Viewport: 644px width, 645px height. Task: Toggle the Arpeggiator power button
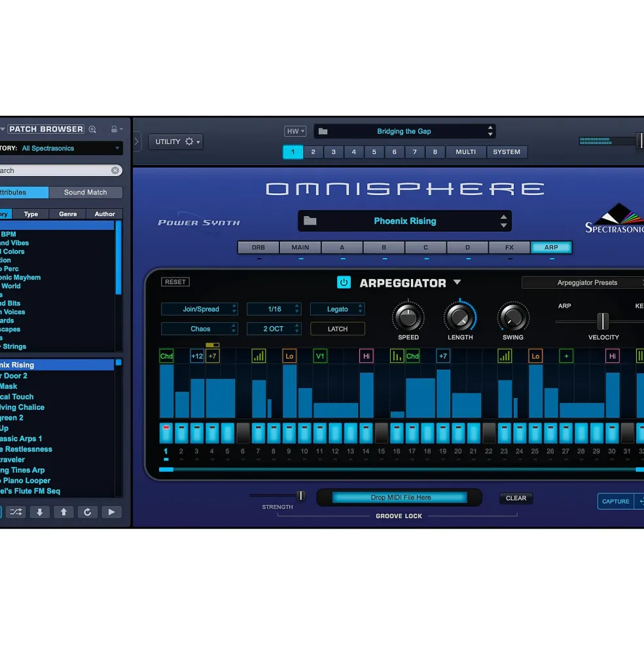[x=344, y=282]
